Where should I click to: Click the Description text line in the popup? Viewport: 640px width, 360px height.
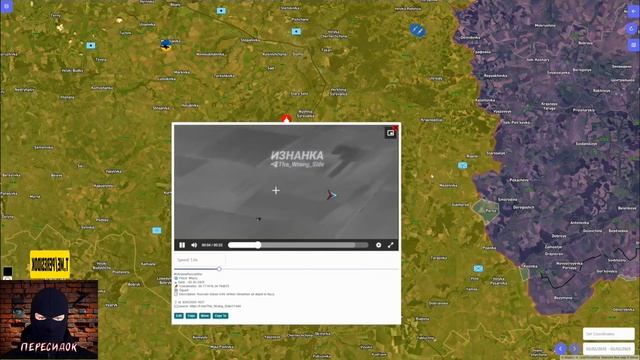point(224,294)
